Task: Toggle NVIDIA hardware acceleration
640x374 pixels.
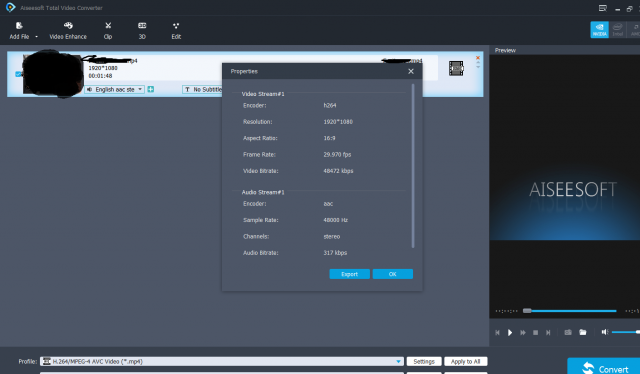Action: [x=599, y=30]
